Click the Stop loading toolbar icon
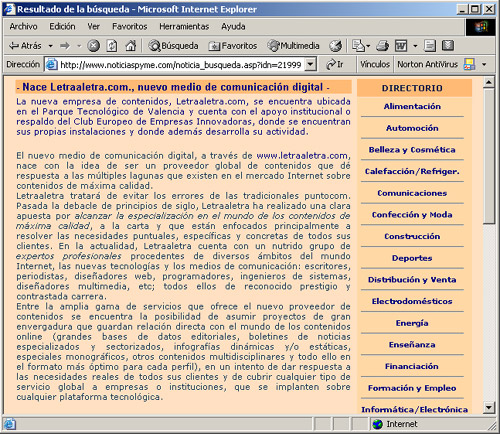The height and width of the screenshot is (434, 500). point(93,46)
